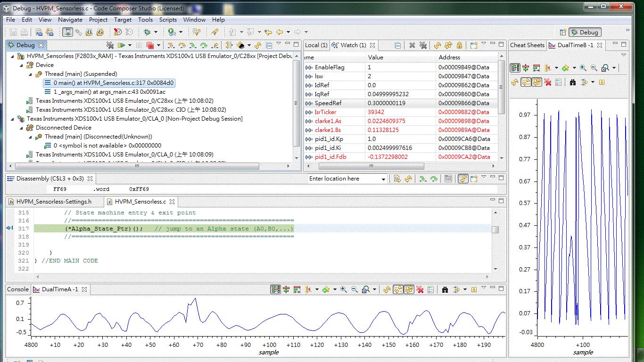Click the Step Into icon in Debug toolbar
644x362 pixels.
(x=171, y=45)
